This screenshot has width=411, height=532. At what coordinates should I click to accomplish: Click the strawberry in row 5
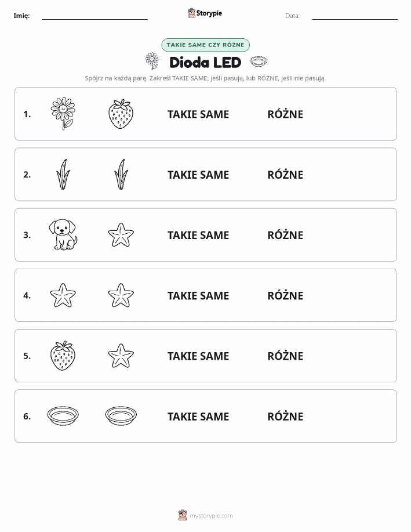[x=63, y=356]
